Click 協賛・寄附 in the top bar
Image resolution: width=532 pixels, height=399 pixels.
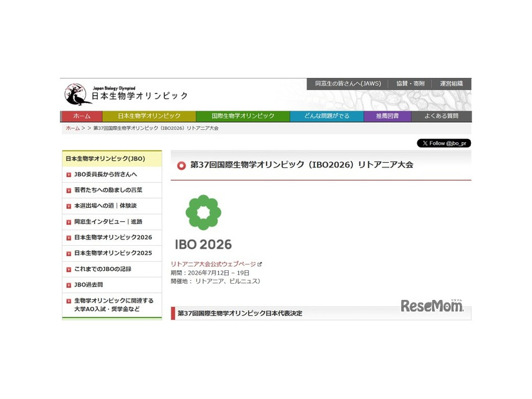[x=410, y=84]
